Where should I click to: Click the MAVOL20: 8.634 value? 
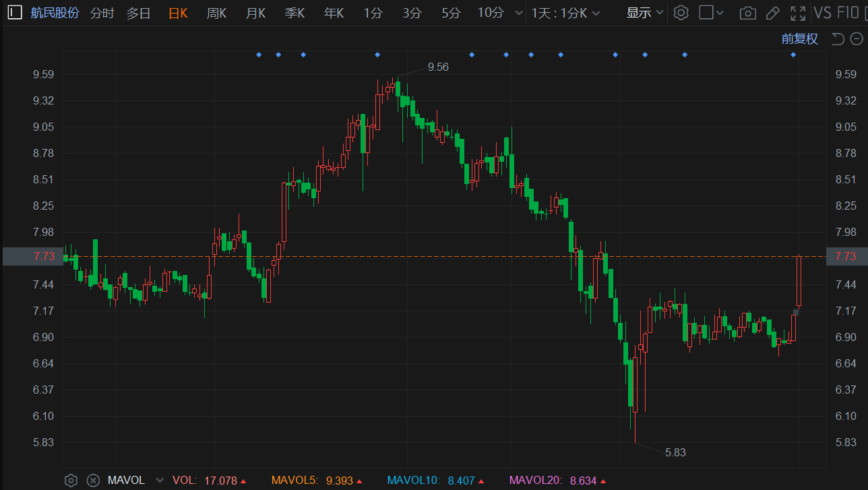(x=557, y=481)
